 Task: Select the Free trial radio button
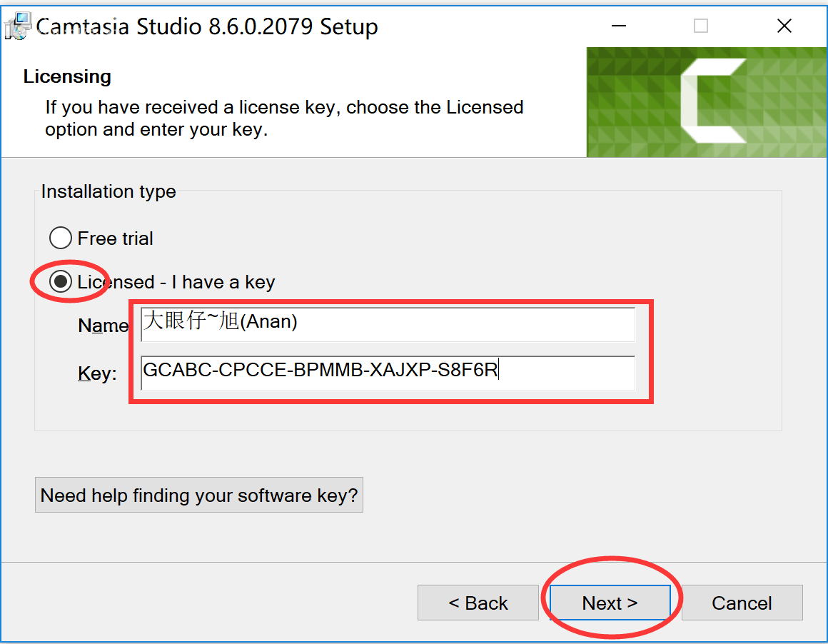(x=61, y=238)
